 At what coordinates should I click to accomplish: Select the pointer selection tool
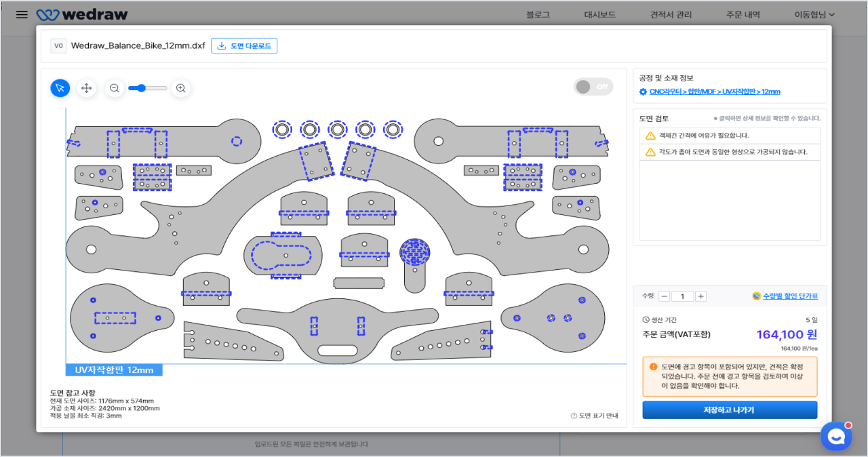[x=60, y=88]
